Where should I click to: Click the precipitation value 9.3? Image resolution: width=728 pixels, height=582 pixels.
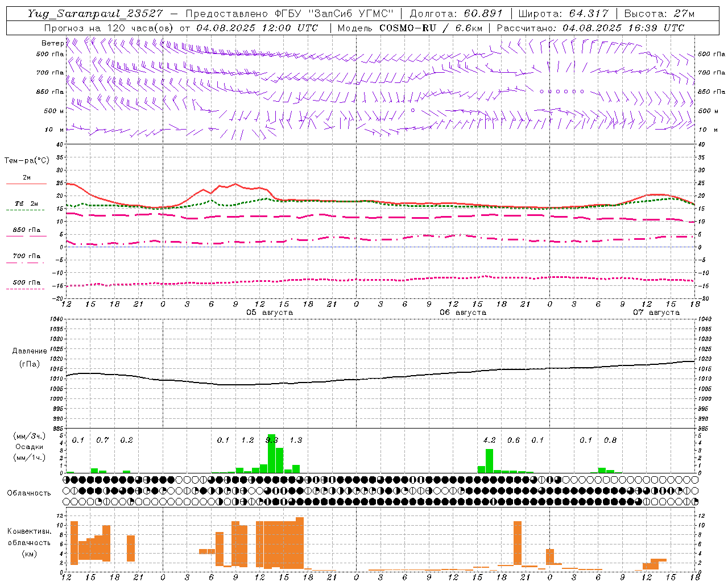click(272, 440)
